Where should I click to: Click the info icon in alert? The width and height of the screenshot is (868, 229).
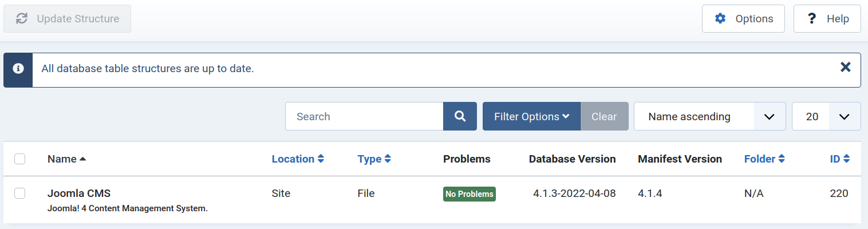point(18,69)
